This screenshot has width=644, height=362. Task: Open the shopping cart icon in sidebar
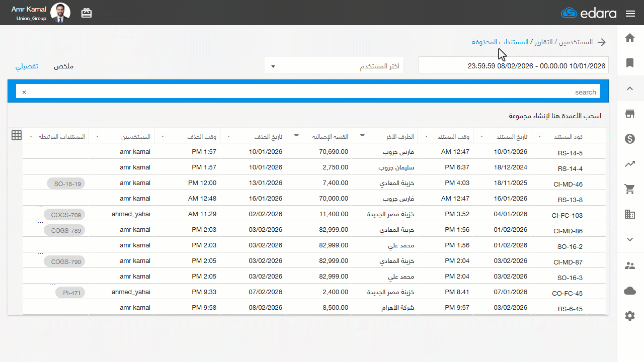630,189
